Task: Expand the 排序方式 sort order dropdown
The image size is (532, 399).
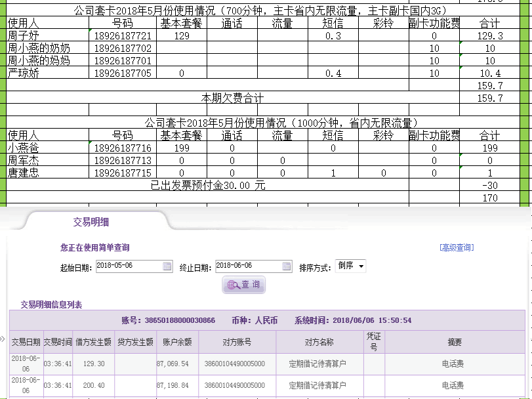Action: [351, 266]
